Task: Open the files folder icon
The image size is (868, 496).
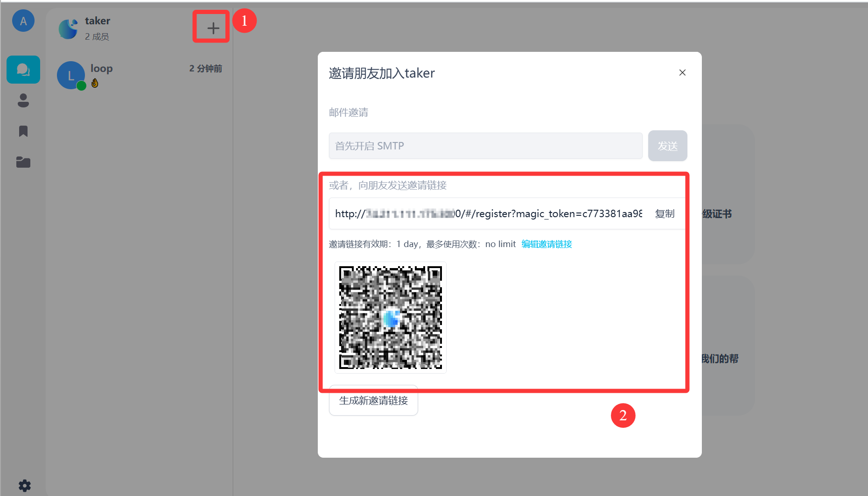Action: tap(23, 162)
